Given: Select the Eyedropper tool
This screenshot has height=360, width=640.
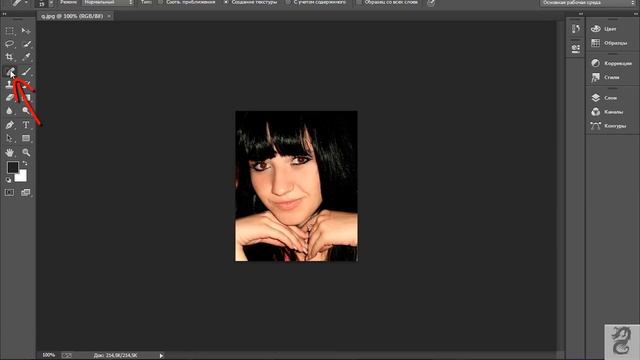Looking at the screenshot, I should (x=26, y=57).
